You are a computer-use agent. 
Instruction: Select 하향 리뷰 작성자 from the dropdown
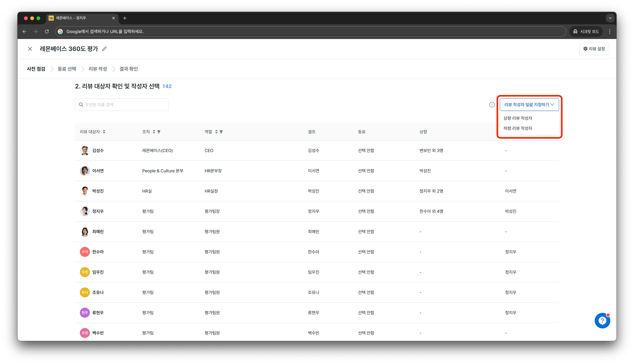point(518,128)
